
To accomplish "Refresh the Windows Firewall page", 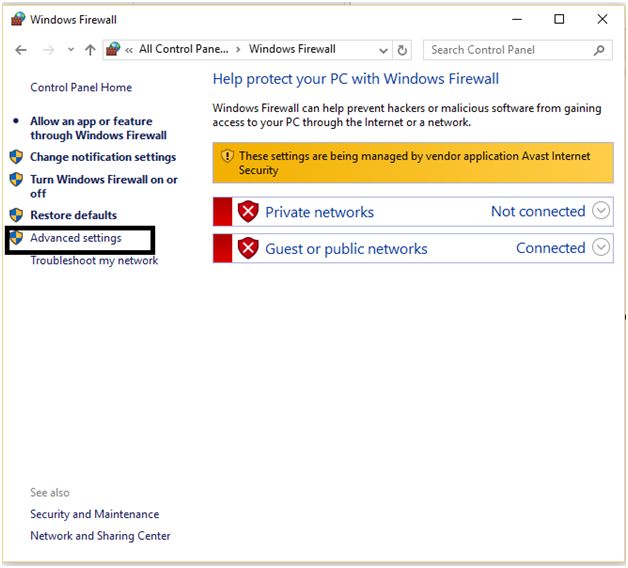I will [402, 50].
